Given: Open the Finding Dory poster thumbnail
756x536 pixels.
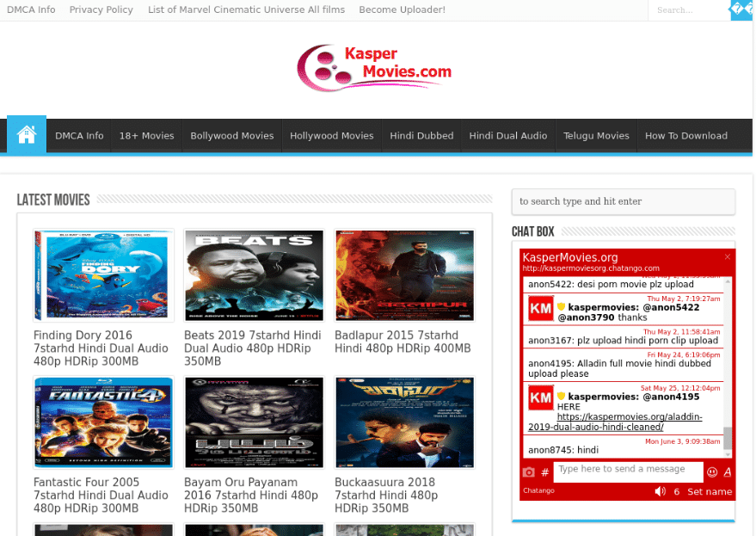Looking at the screenshot, I should pos(104,275).
